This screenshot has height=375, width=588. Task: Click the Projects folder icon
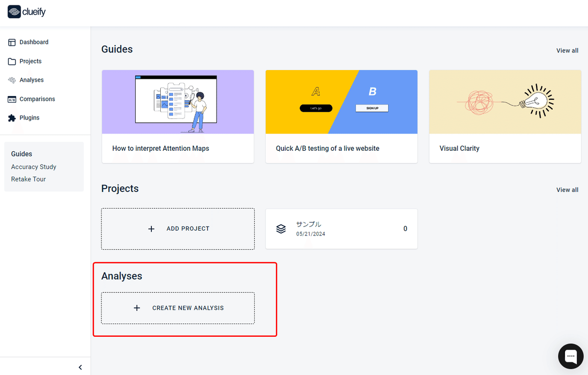pyautogui.click(x=12, y=62)
